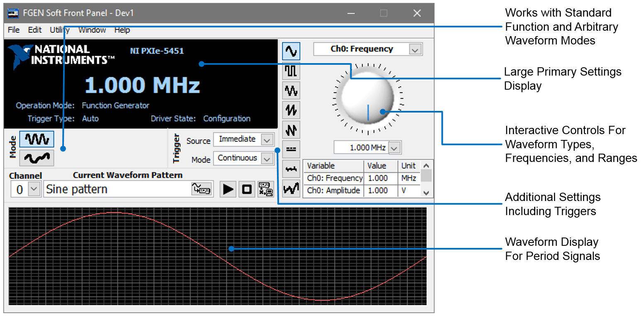644x316 pixels.
Task: Select the Ch0: Amplitude table row name
Action: tap(334, 191)
